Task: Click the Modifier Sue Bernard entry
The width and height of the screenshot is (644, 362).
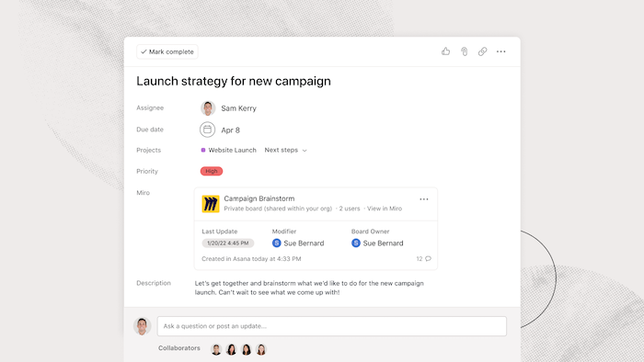Action: pyautogui.click(x=298, y=243)
